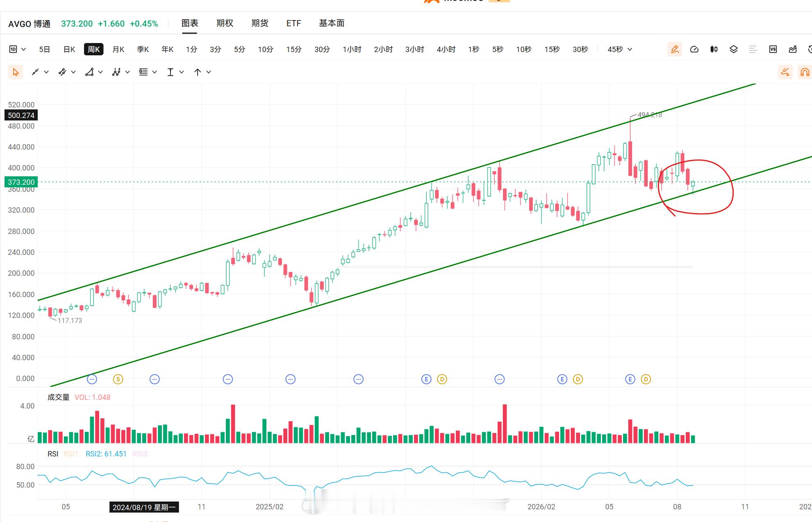The width and height of the screenshot is (812, 522).
Task: Select the 日K timeframe
Action: coord(69,49)
